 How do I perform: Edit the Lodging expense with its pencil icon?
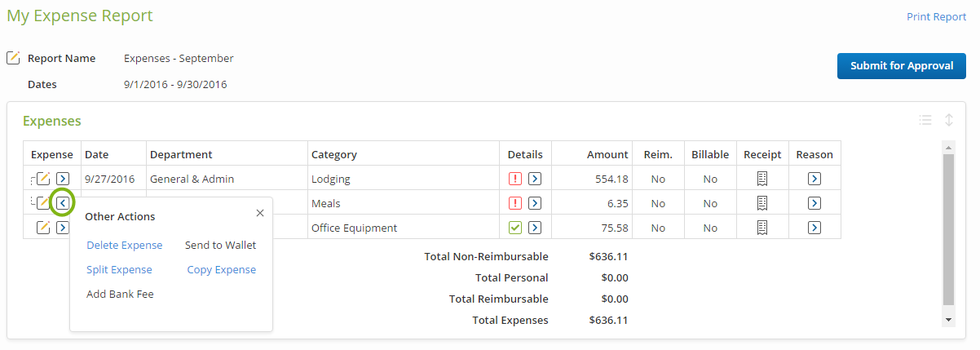44,179
